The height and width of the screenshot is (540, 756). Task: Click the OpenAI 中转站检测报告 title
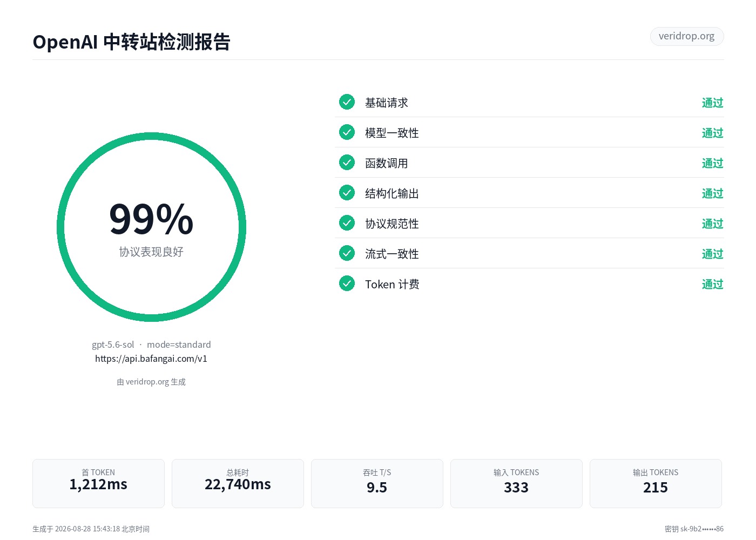pos(131,42)
